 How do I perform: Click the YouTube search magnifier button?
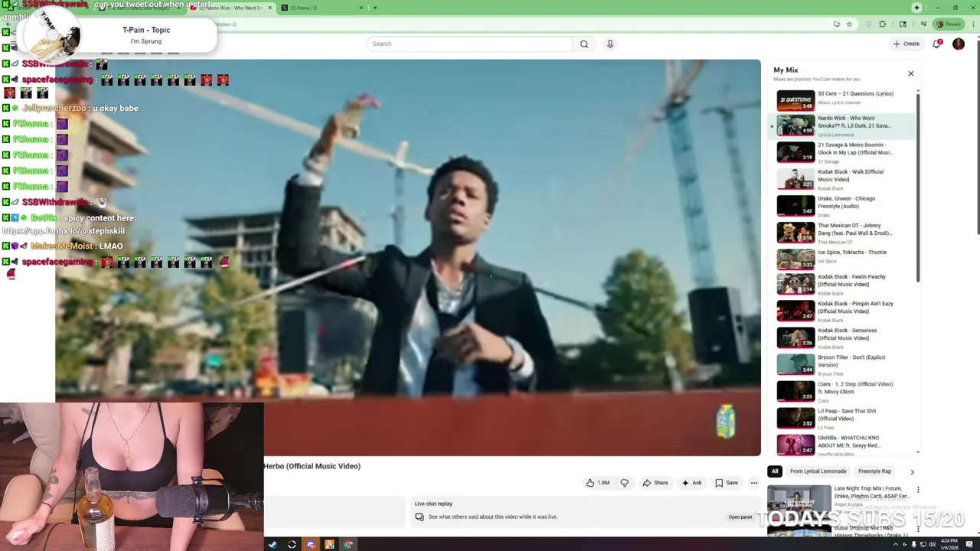point(584,44)
